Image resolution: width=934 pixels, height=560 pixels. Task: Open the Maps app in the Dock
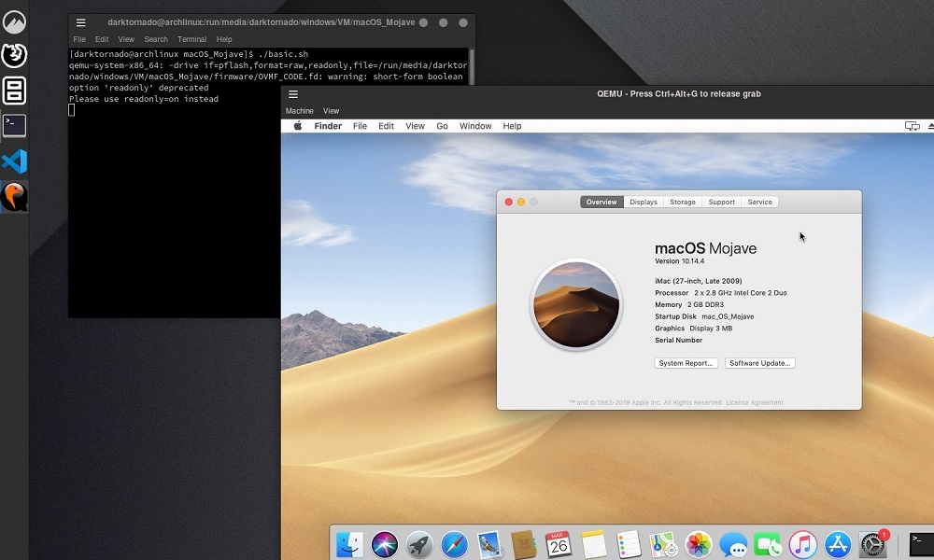coord(661,544)
